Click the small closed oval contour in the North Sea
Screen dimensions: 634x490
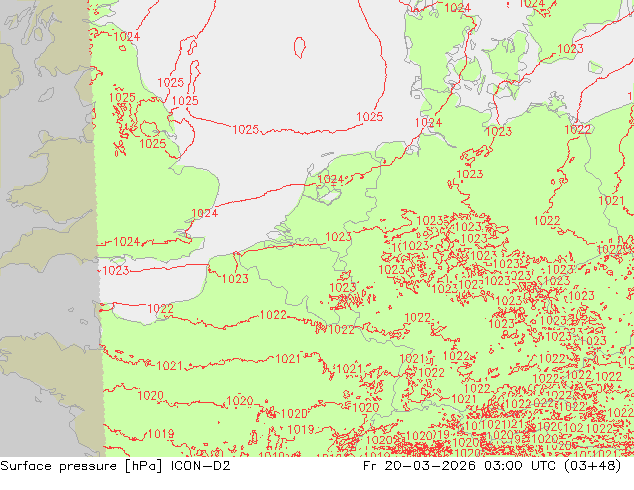300,47
